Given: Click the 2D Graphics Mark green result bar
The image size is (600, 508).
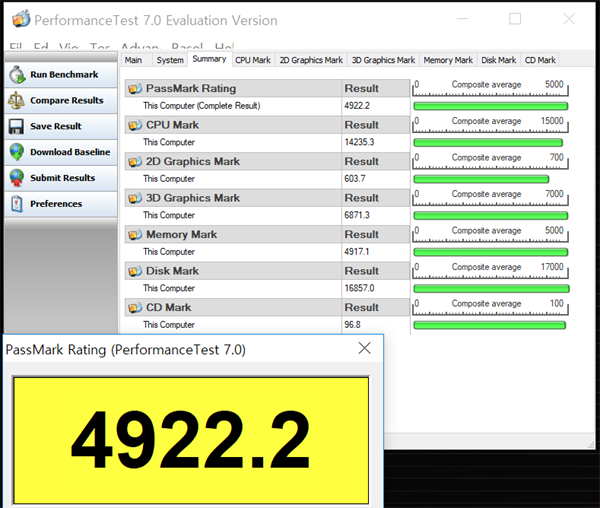Looking at the screenshot, I should pos(481,179).
